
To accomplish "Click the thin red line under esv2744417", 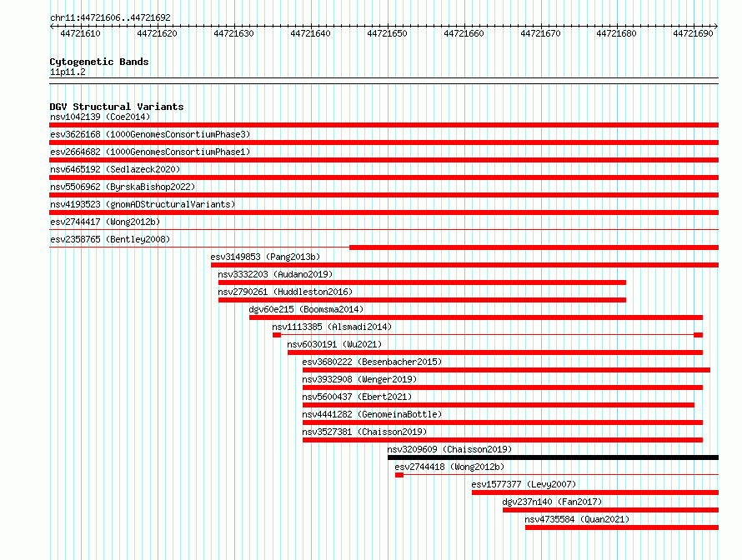I will [x=384, y=230].
